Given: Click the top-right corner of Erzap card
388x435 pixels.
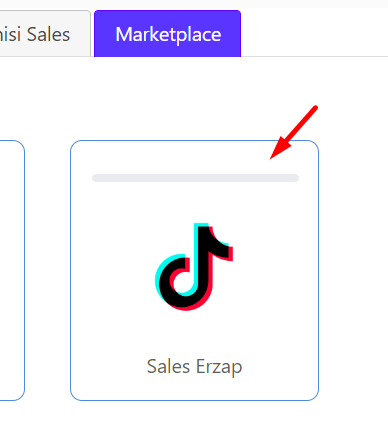Looking at the screenshot, I should [314, 145].
